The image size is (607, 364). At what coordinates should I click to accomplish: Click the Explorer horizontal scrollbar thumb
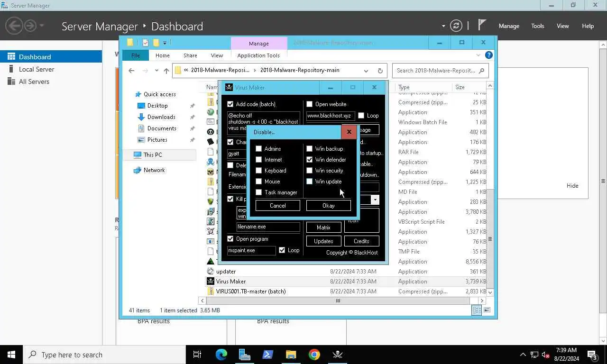pos(338,300)
